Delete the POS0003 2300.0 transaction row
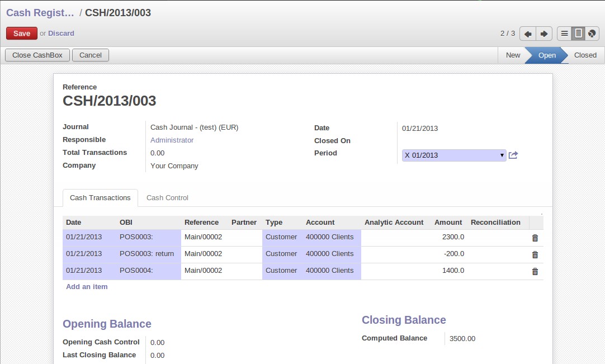 click(535, 238)
